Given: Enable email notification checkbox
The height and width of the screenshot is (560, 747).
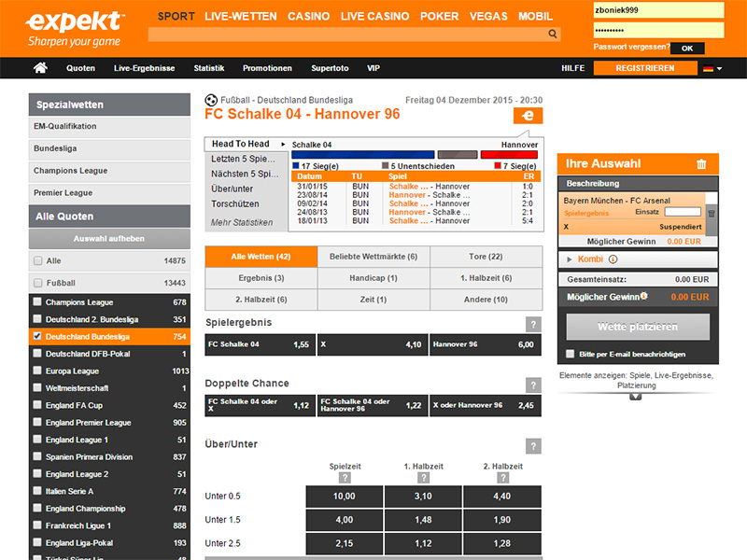Looking at the screenshot, I should pos(570,354).
